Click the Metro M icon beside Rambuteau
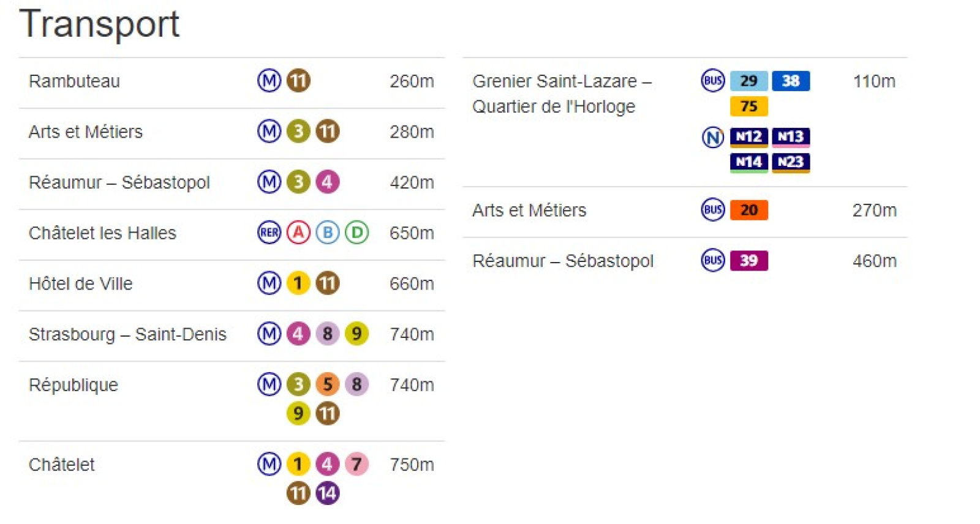This screenshot has width=980, height=524. (x=269, y=80)
